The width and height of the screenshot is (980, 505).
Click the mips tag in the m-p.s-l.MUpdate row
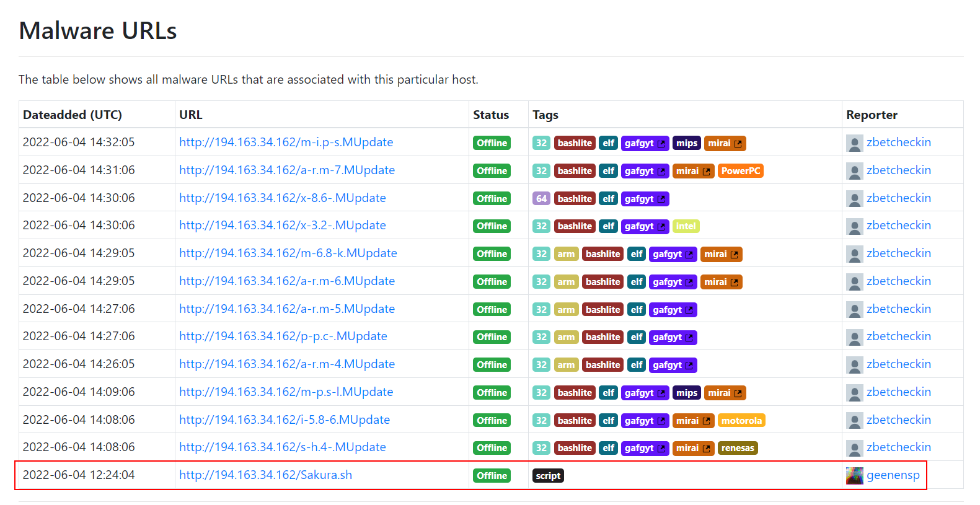[x=687, y=393]
